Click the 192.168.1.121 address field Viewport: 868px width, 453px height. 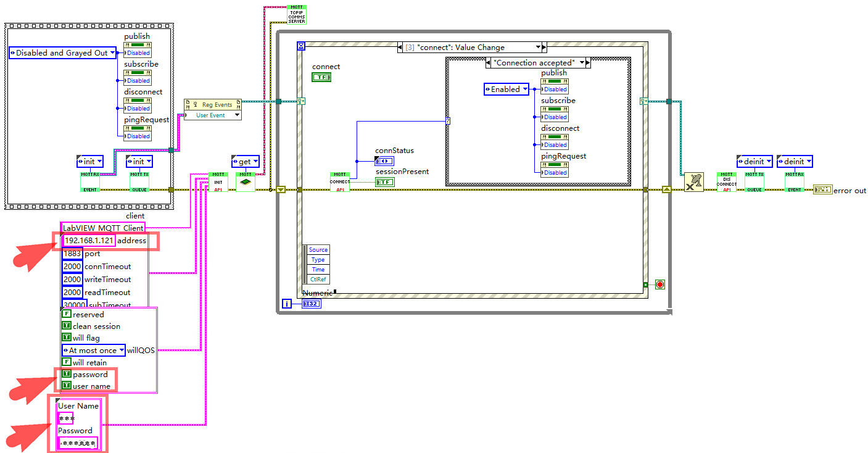point(89,241)
